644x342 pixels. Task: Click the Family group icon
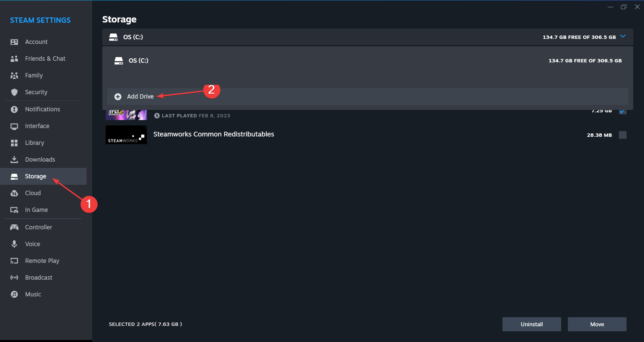14,75
